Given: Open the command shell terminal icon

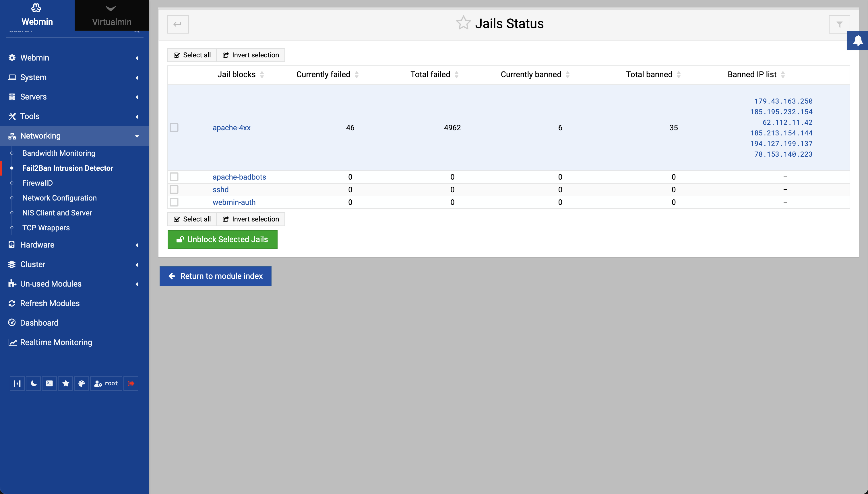Looking at the screenshot, I should click(x=50, y=383).
